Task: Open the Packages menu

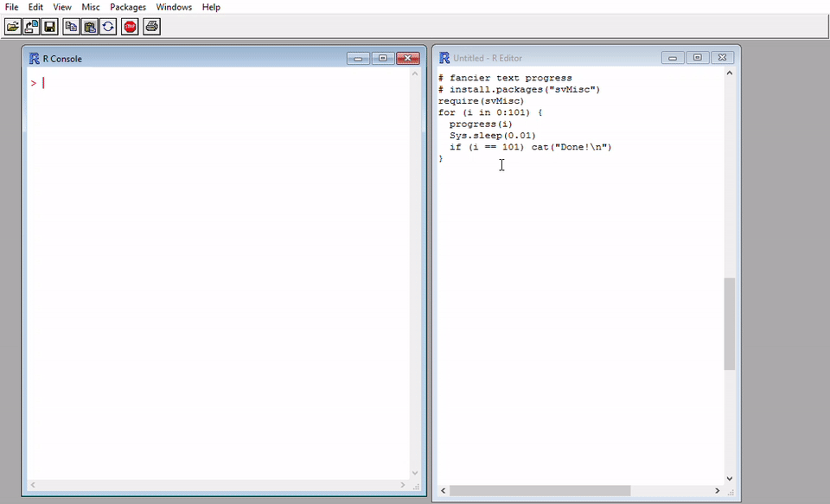Action: (128, 7)
